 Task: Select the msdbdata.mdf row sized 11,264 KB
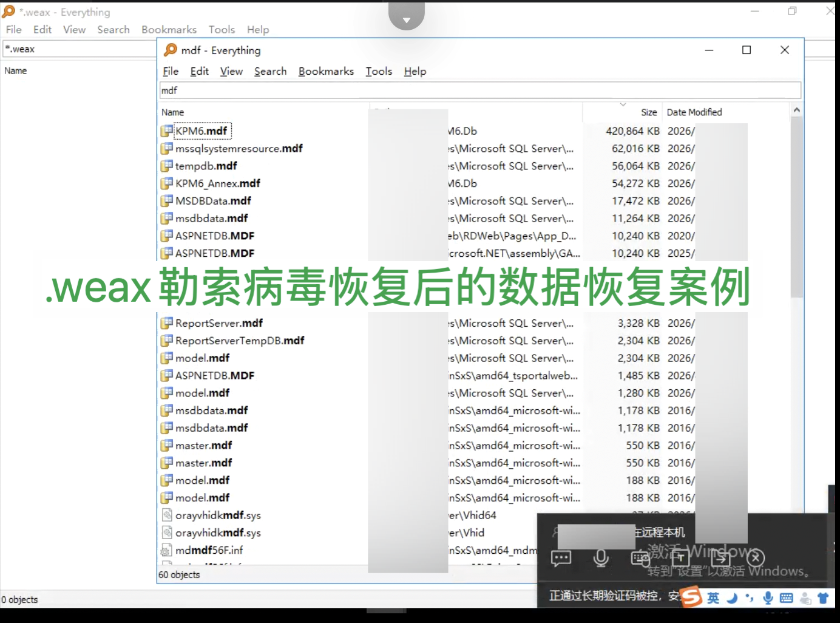(474, 218)
